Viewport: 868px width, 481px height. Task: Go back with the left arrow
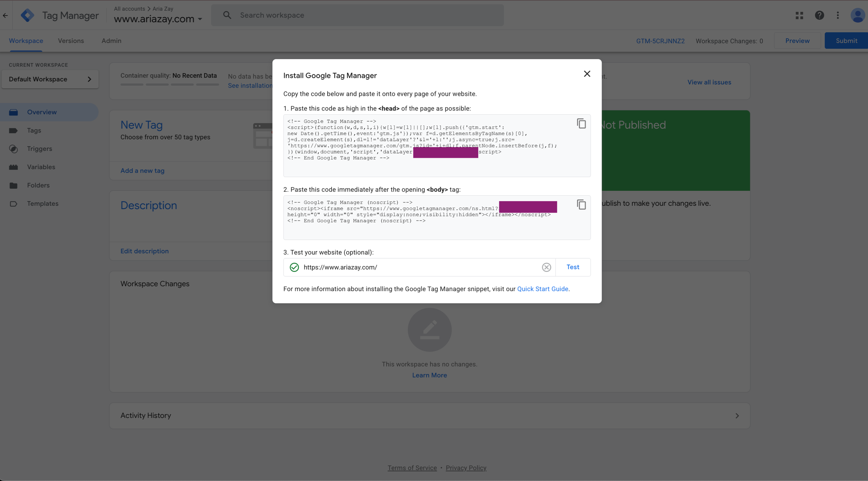5,15
